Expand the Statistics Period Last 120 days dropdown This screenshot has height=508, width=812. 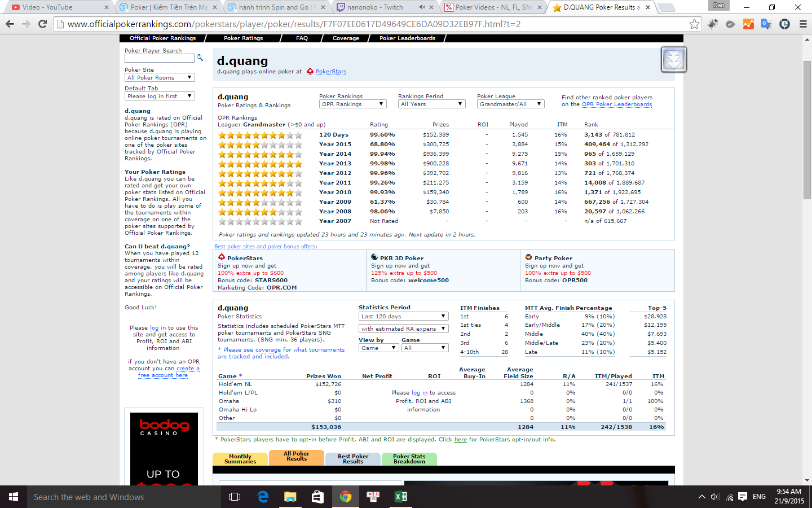tap(403, 317)
